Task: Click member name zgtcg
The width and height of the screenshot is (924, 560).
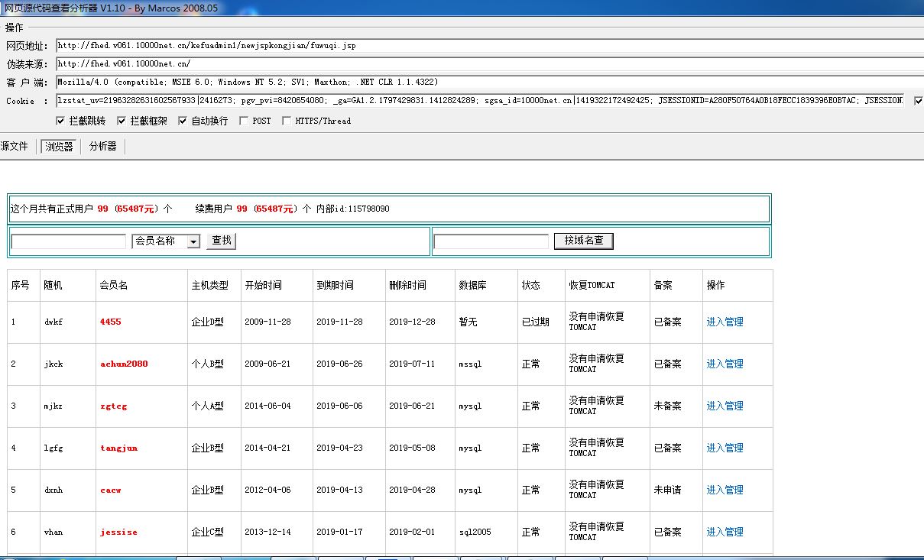Action: point(113,406)
